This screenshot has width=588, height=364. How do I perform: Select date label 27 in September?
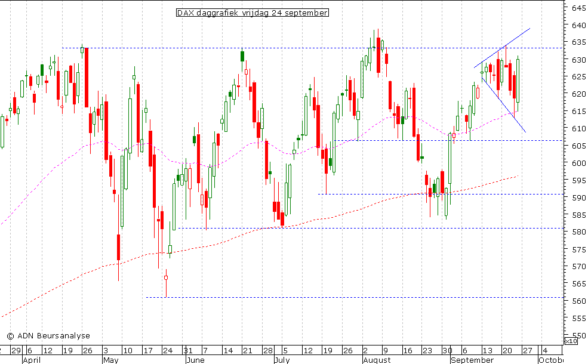528,350
